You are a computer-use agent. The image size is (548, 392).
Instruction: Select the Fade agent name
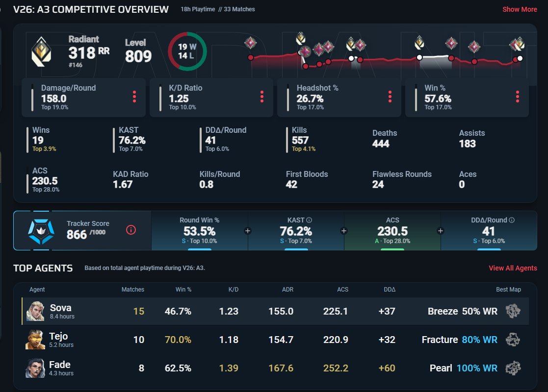click(x=60, y=365)
